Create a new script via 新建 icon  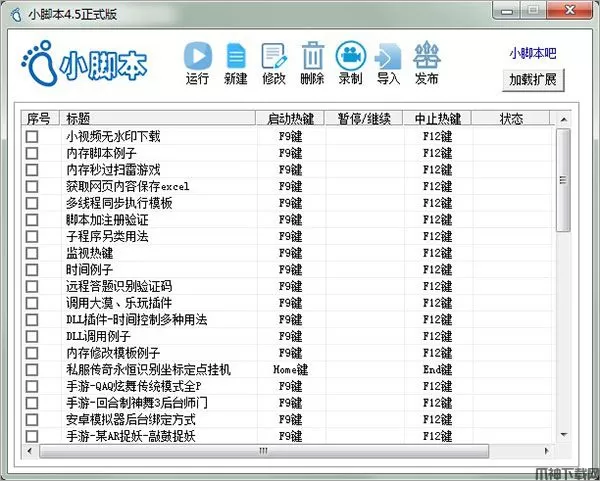click(236, 63)
